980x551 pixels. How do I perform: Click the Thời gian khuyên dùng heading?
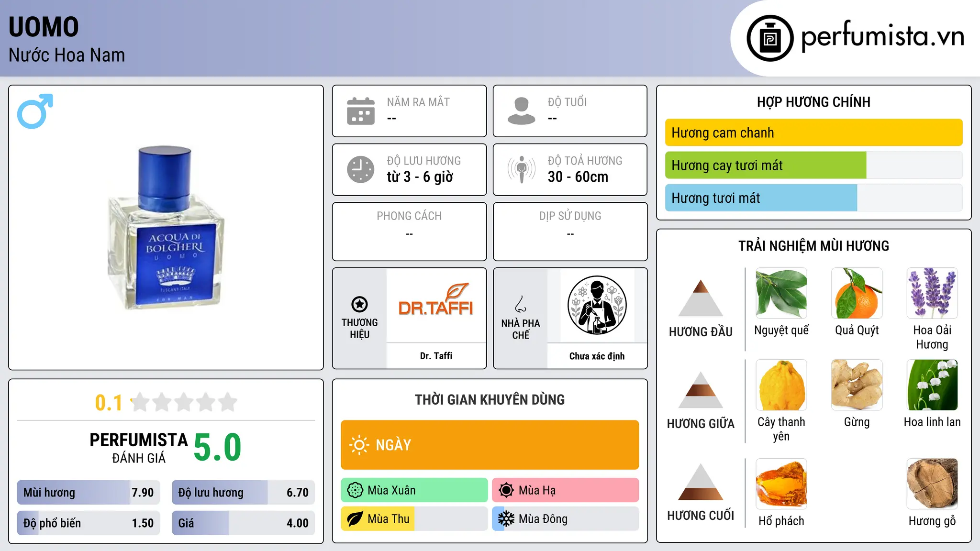click(490, 400)
